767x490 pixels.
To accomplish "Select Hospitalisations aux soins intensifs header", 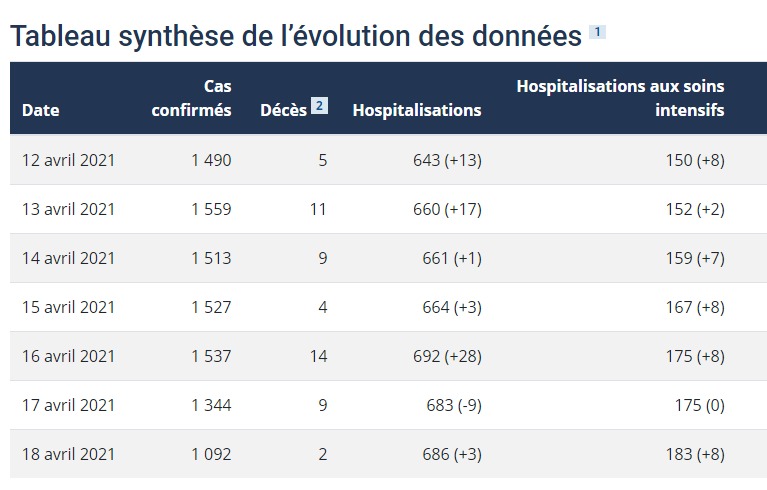I will [620, 98].
